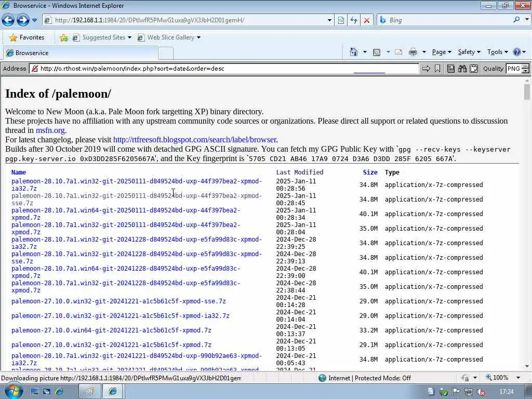The height and width of the screenshot is (399, 532).
Task: Sort listing by Size column header
Action: point(370,172)
